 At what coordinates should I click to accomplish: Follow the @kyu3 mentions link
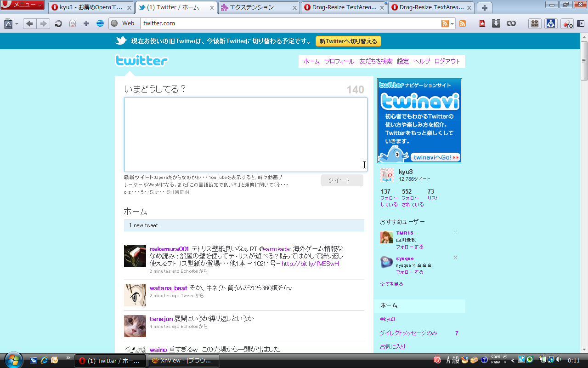pyautogui.click(x=387, y=319)
